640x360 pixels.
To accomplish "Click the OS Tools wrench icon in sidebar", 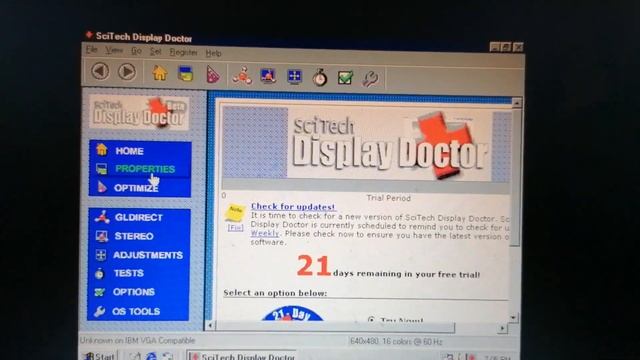I will (99, 311).
